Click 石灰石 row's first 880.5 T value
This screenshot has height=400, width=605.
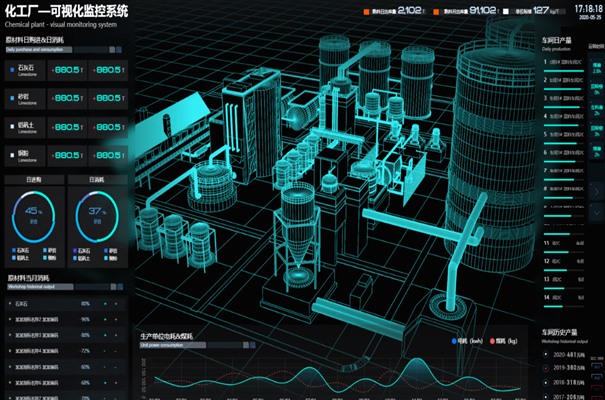[68, 70]
